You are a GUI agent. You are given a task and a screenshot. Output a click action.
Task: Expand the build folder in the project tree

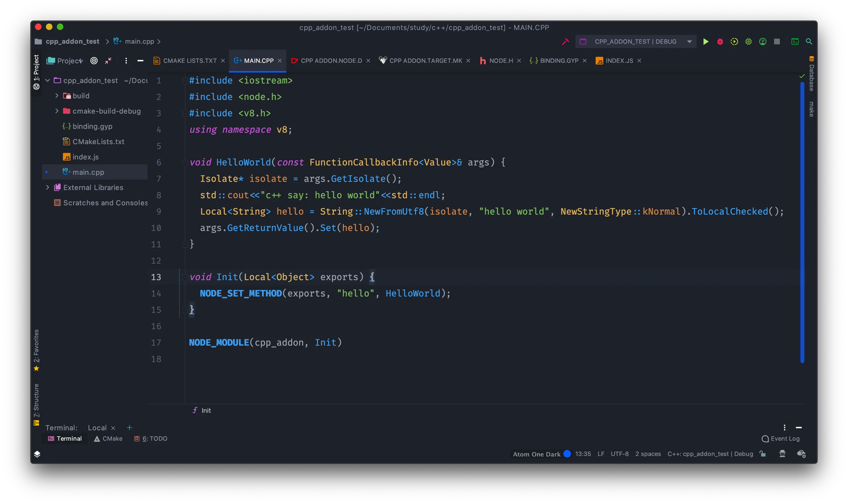click(x=57, y=96)
